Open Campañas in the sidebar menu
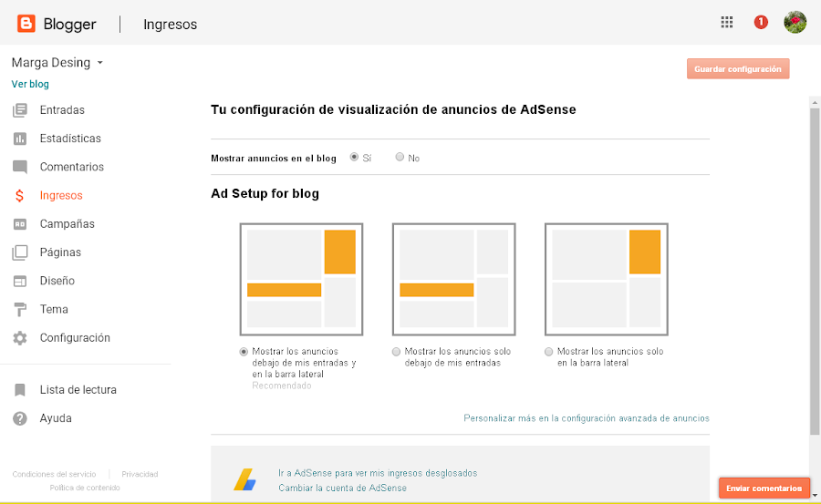 click(67, 224)
